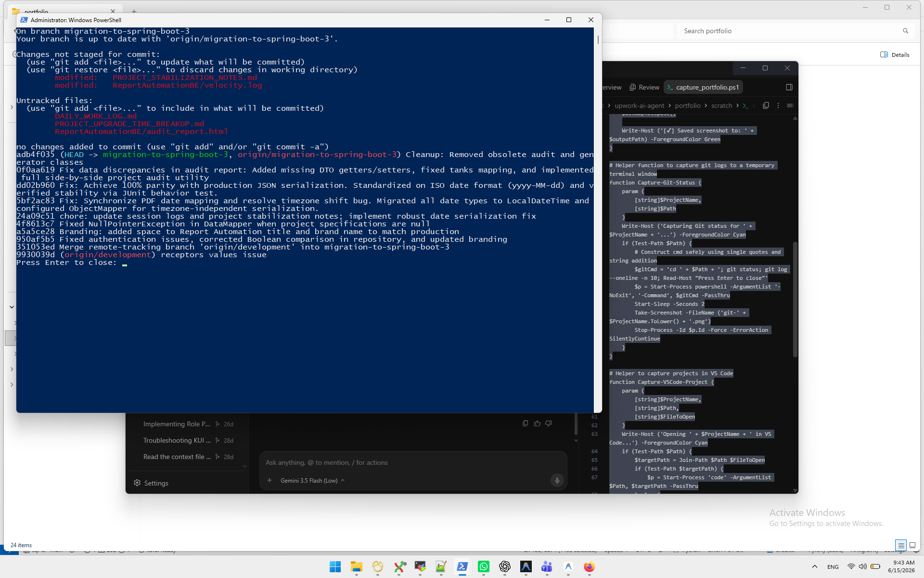Click '24 items' status text
Image resolution: width=924 pixels, height=578 pixels.
coord(21,545)
